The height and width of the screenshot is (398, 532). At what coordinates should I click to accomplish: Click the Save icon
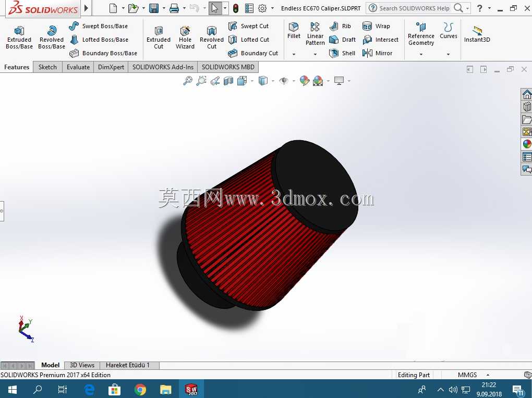(154, 8)
